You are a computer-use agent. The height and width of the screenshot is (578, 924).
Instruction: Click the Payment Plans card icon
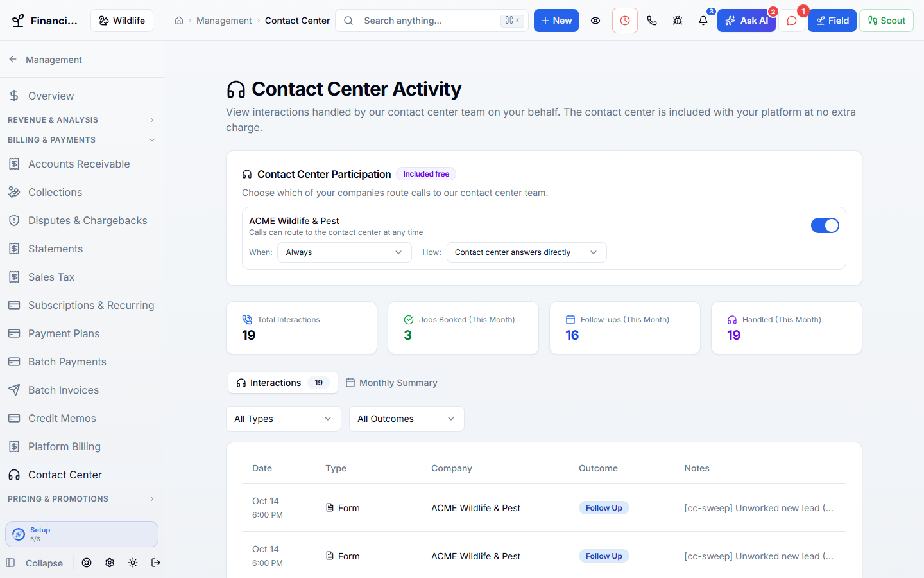pyautogui.click(x=14, y=333)
